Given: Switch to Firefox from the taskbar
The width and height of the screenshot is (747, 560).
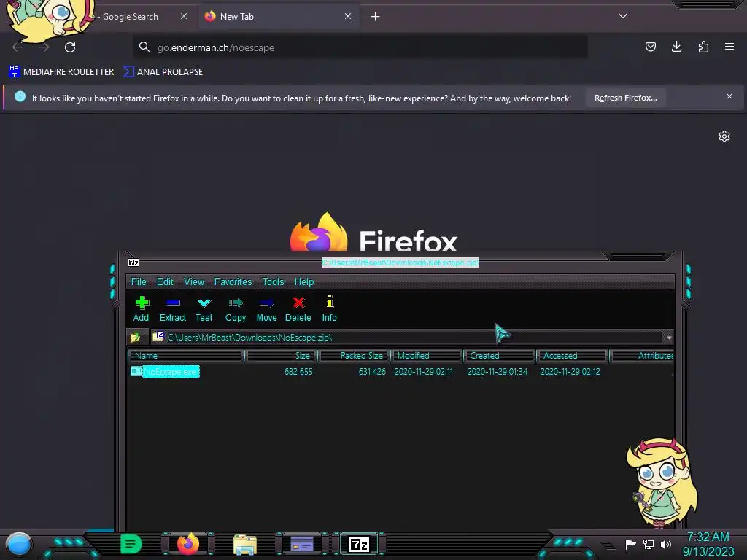Looking at the screenshot, I should (188, 544).
